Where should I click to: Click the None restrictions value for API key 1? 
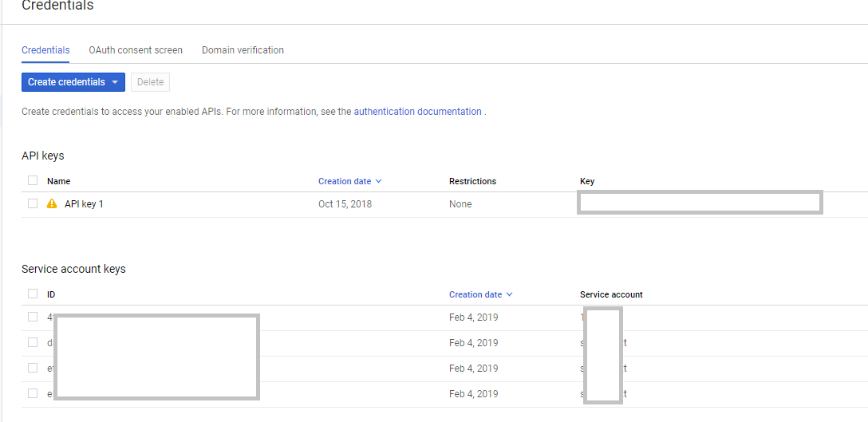pyautogui.click(x=460, y=203)
